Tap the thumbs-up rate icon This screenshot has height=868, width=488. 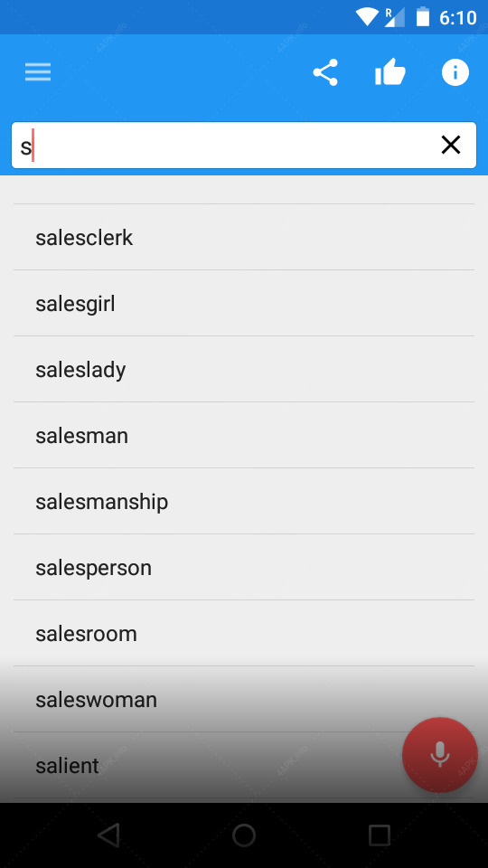pyautogui.click(x=390, y=72)
